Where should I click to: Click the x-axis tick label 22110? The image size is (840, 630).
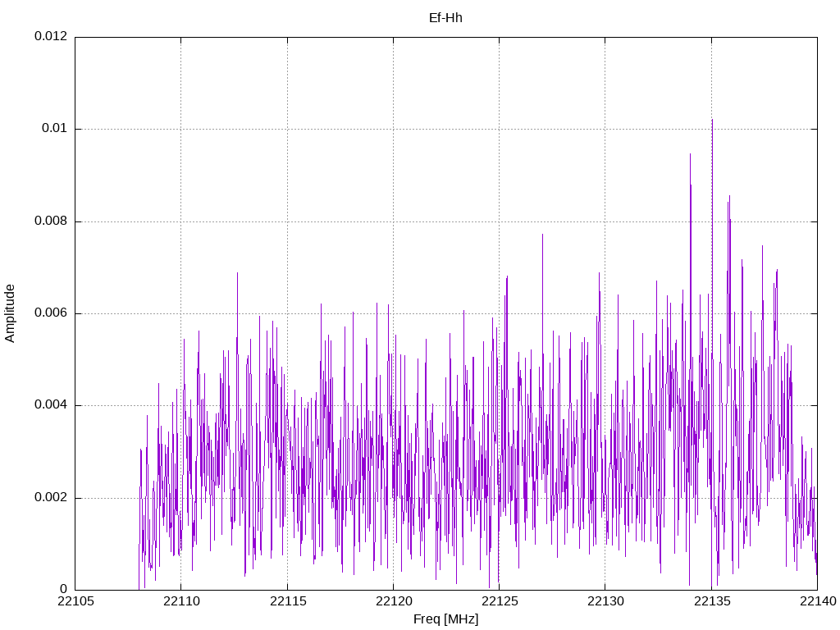click(x=181, y=601)
